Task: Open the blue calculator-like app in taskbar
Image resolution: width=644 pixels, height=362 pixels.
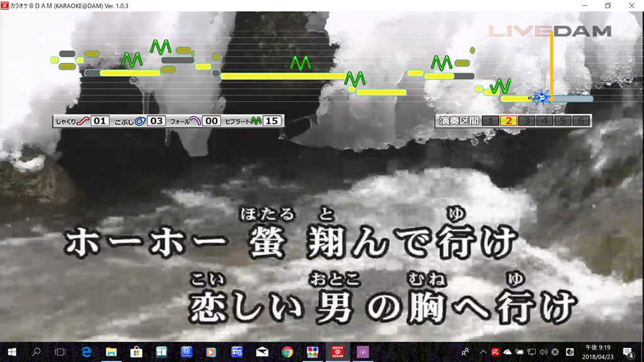Action: [x=237, y=352]
